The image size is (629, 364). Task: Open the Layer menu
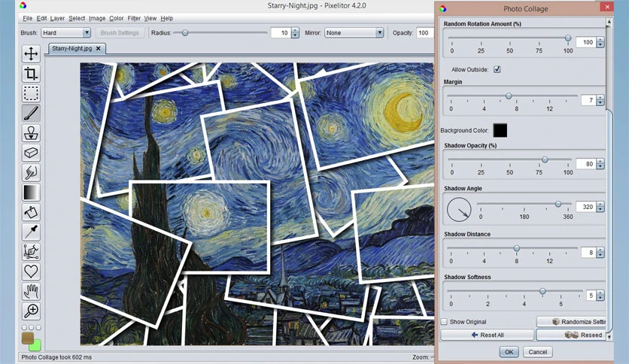pyautogui.click(x=57, y=18)
